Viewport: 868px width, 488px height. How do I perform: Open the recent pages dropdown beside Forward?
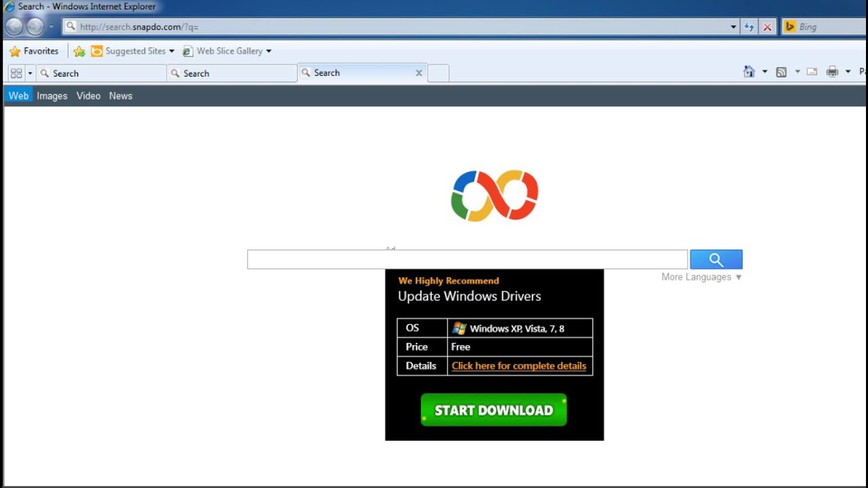coord(52,27)
